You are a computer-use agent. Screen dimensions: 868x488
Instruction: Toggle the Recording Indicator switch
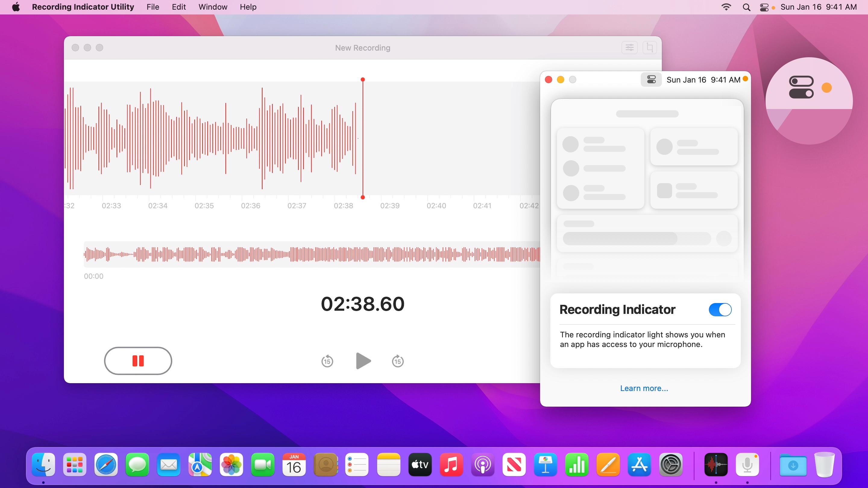(720, 309)
